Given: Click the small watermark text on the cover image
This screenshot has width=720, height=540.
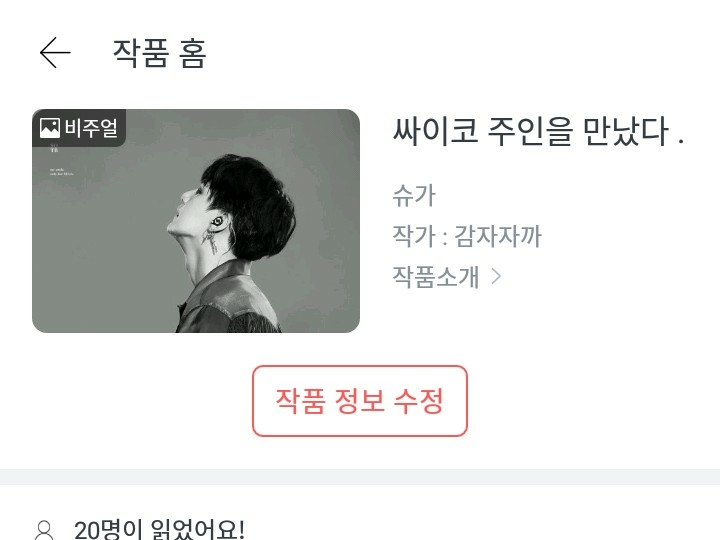Looking at the screenshot, I should (x=61, y=172).
